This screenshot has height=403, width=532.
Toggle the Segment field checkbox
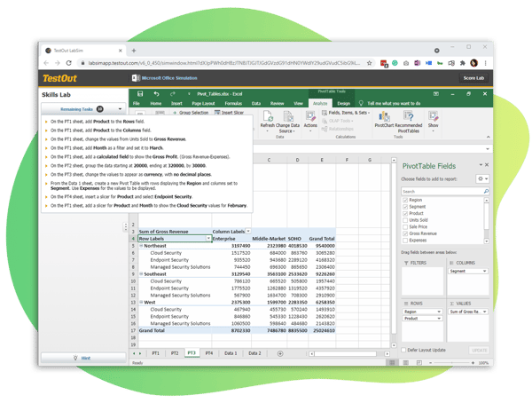pyautogui.click(x=405, y=207)
